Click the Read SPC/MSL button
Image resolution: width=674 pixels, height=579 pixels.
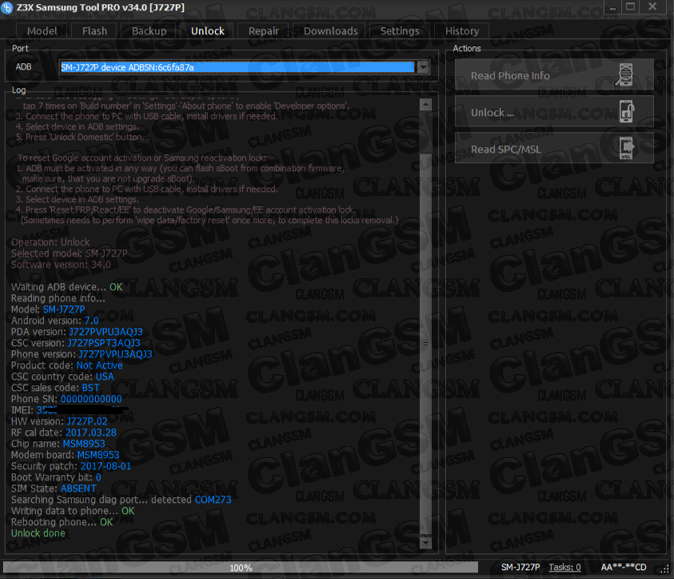tap(554, 148)
